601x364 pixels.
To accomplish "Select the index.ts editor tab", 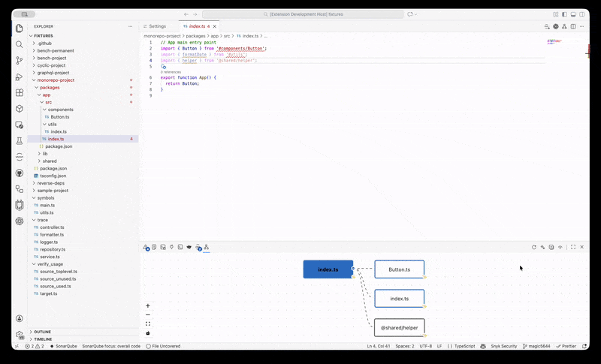I will (197, 26).
